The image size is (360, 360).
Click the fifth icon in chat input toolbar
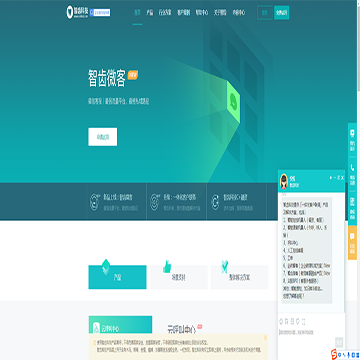pyautogui.click(x=304, y=322)
